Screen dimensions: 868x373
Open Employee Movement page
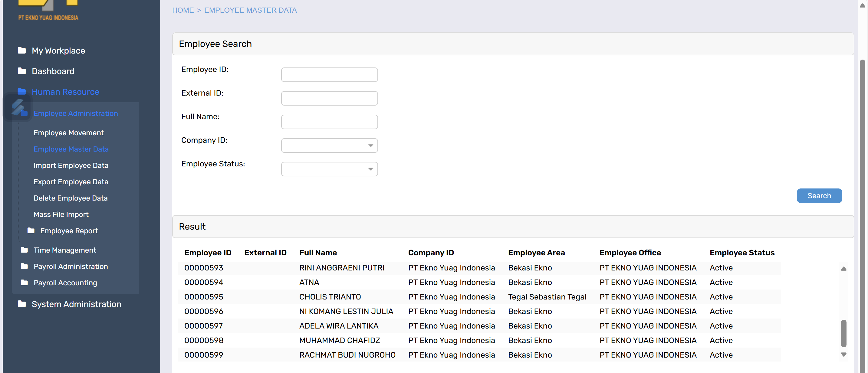[x=68, y=133]
